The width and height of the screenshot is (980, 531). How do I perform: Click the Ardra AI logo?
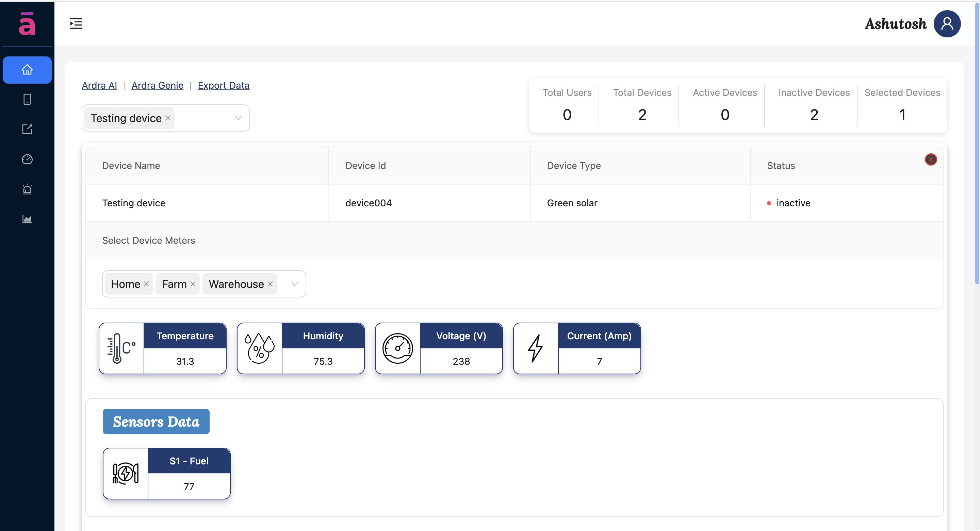(x=27, y=23)
